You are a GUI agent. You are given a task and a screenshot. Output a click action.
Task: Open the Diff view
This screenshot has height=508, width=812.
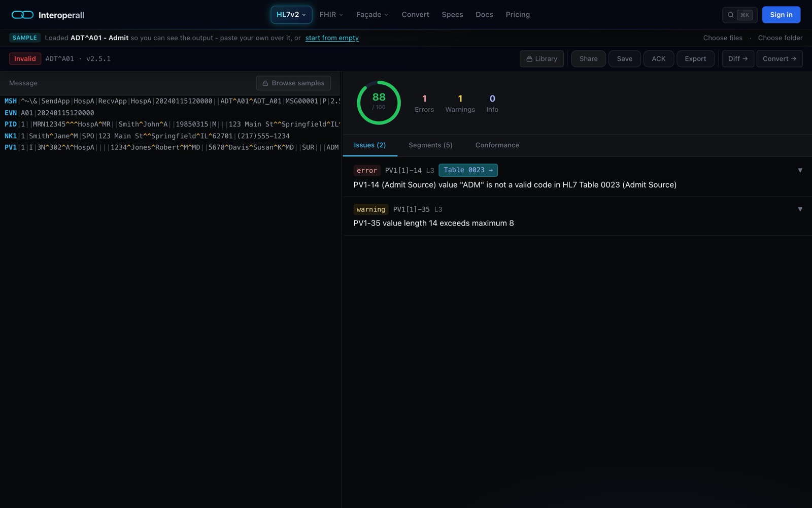coord(738,59)
